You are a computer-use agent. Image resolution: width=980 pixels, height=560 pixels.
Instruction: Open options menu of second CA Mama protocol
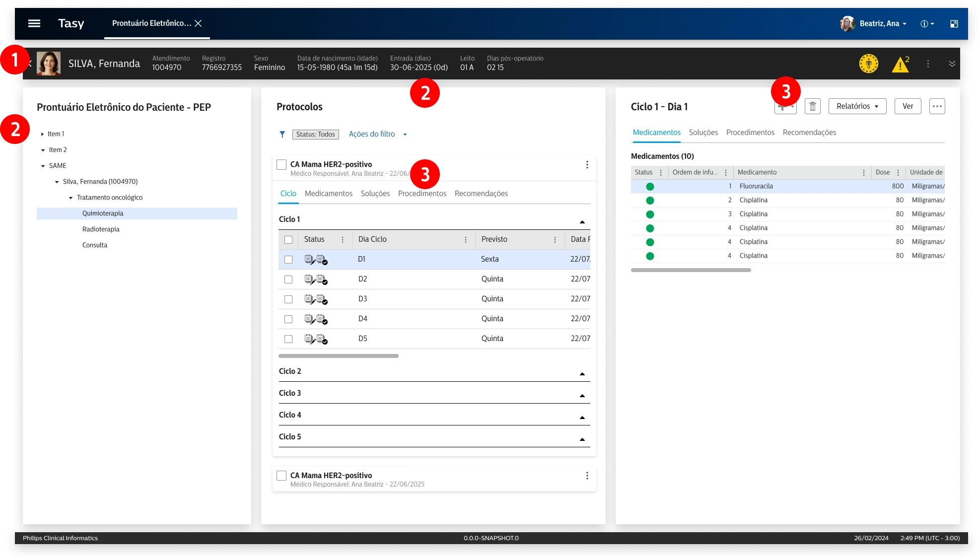[587, 476]
